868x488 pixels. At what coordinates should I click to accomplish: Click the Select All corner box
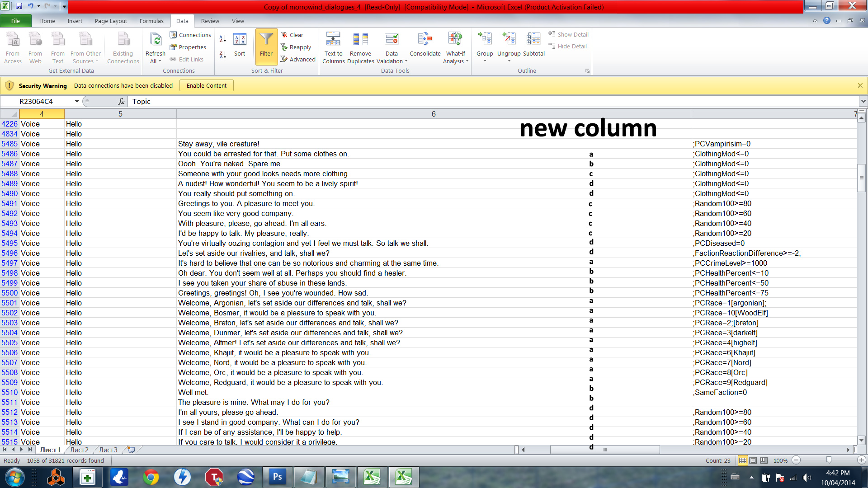[9, 114]
